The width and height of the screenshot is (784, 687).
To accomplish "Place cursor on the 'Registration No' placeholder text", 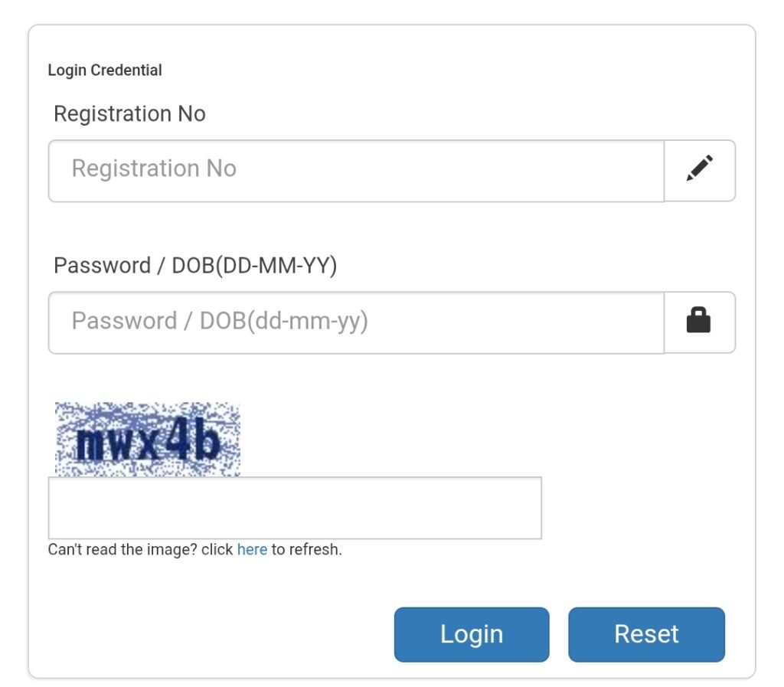I will pos(154,168).
